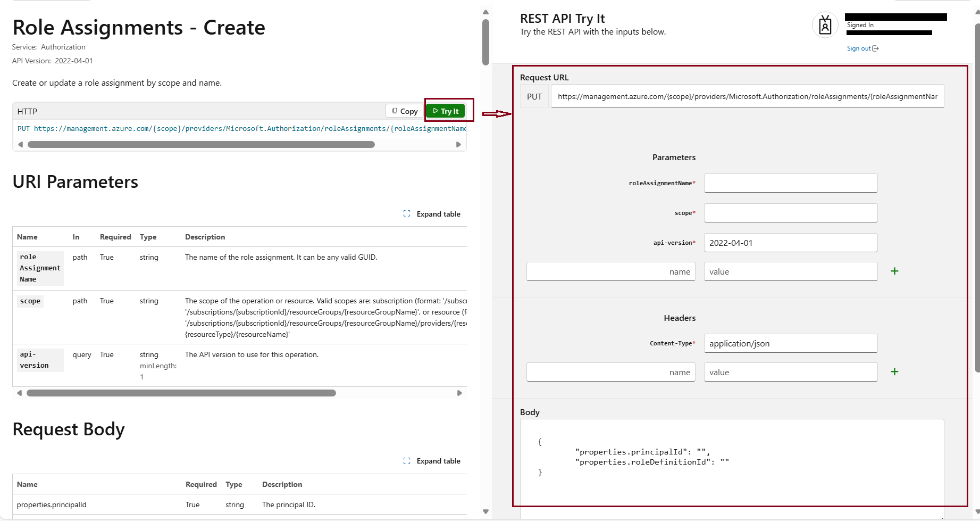This screenshot has height=521, width=980.
Task: Click the documentation pane's vertical scrollbar thumb
Action: [485, 42]
